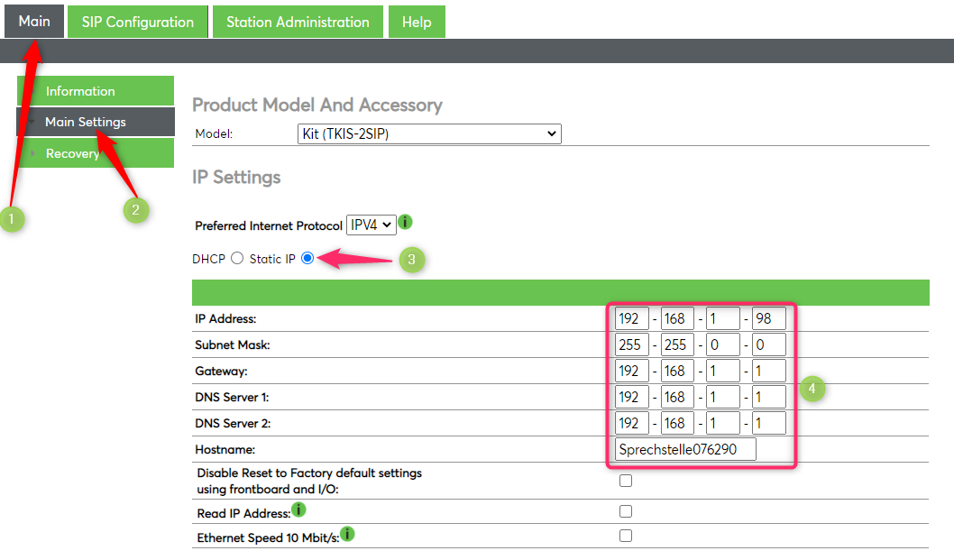Screen dimensions: 954x560
Task: Click the Hostname text field
Action: click(x=685, y=450)
